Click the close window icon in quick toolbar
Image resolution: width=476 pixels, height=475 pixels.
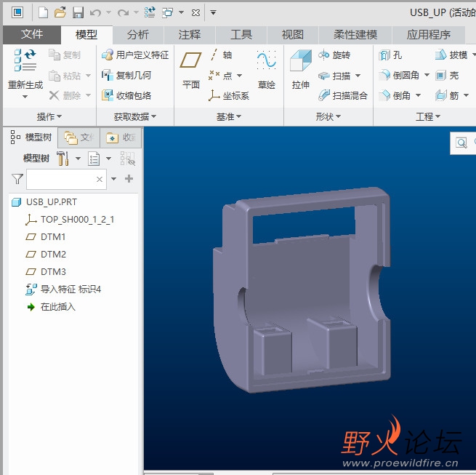click(x=196, y=13)
